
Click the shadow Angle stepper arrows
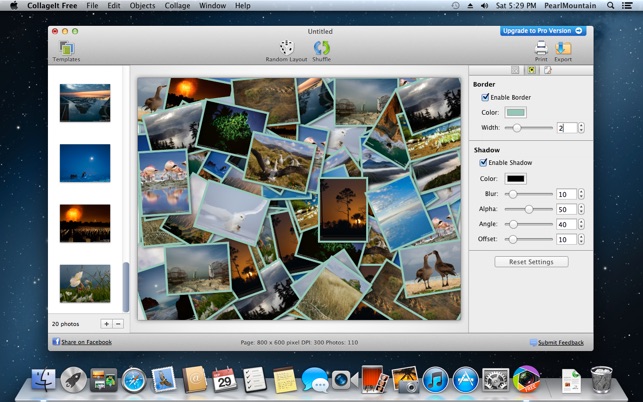581,224
